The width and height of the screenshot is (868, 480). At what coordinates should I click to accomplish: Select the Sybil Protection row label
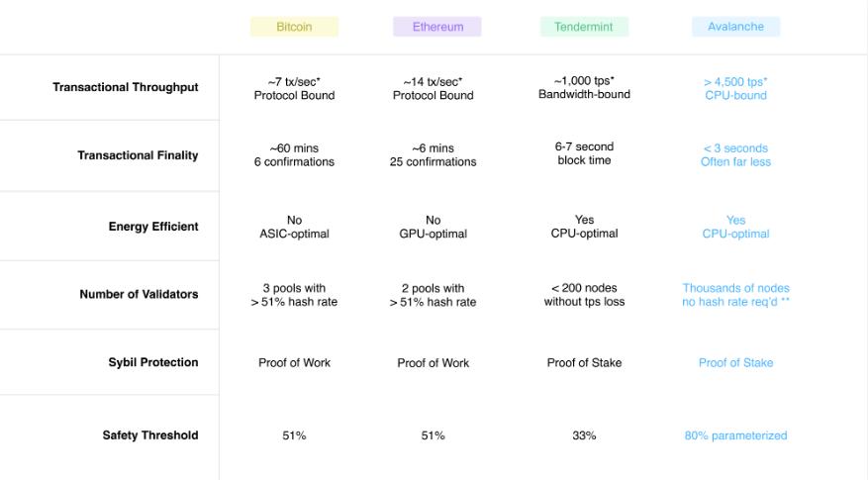153,362
